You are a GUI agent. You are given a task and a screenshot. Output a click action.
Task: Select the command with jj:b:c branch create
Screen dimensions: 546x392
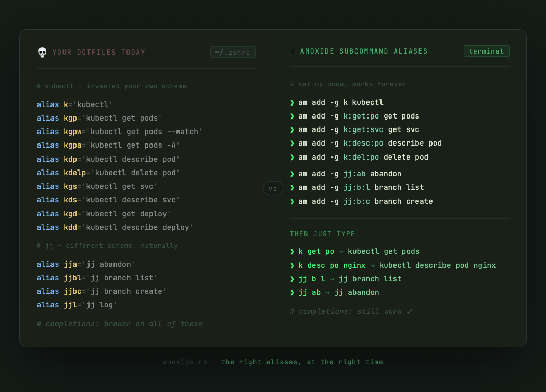[x=361, y=201]
